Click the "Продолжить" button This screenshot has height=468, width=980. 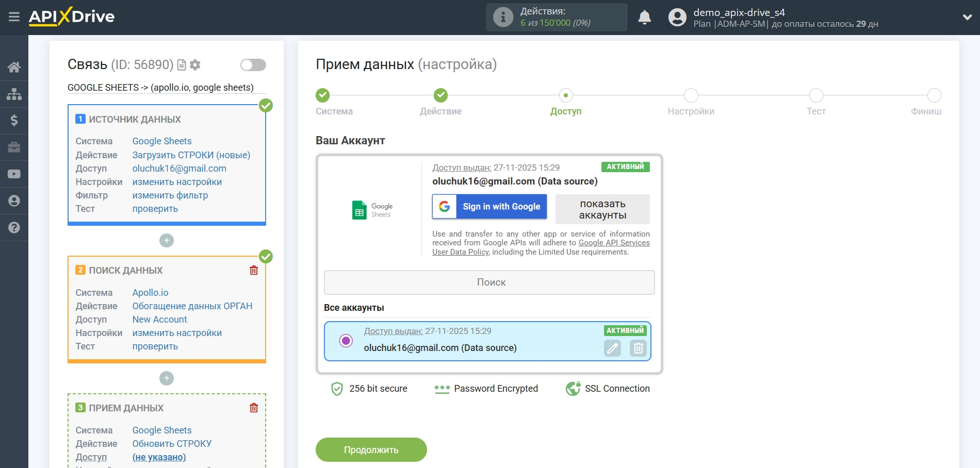(x=371, y=449)
